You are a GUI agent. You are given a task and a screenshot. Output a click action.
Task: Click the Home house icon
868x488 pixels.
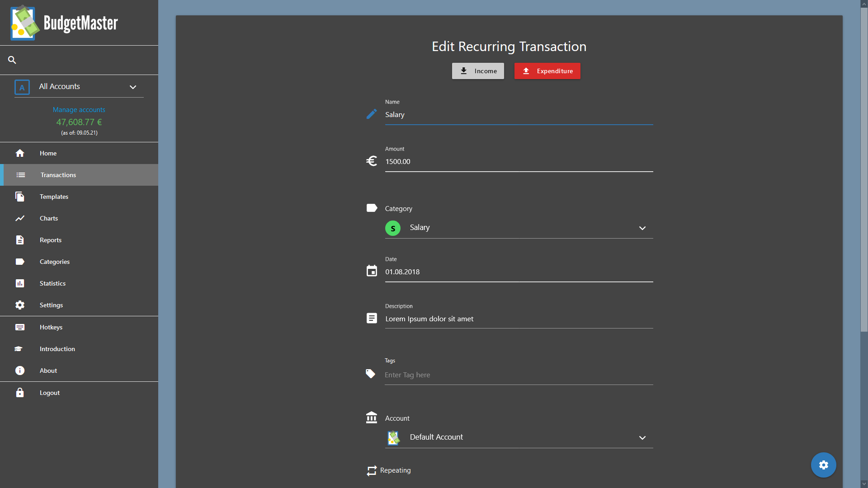pyautogui.click(x=20, y=153)
